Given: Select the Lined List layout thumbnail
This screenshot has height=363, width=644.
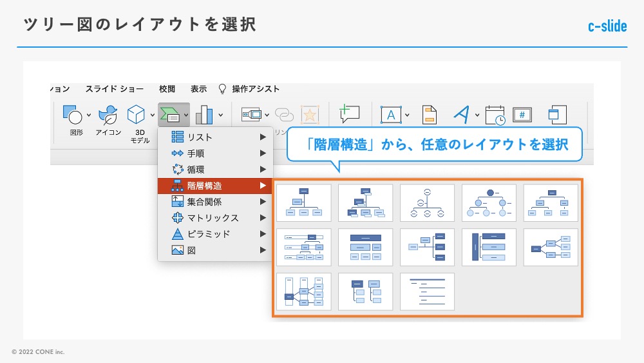Looking at the screenshot, I should (x=427, y=291).
